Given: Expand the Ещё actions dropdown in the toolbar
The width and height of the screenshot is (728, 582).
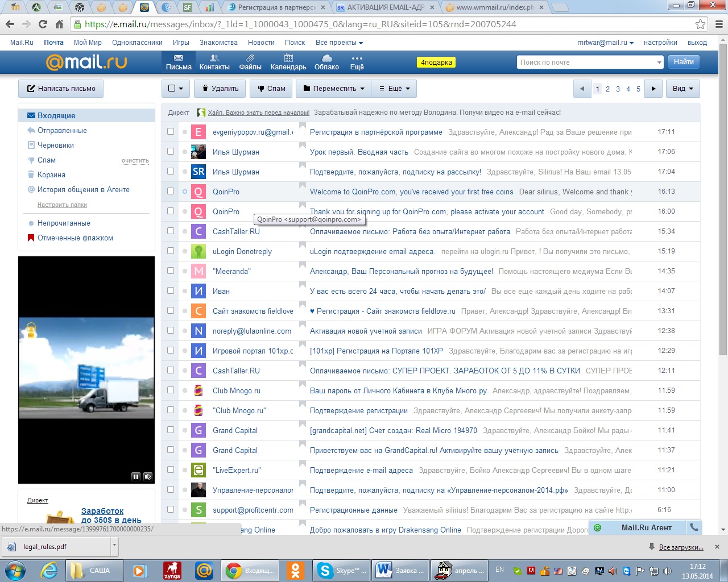Looking at the screenshot, I should pos(394,89).
